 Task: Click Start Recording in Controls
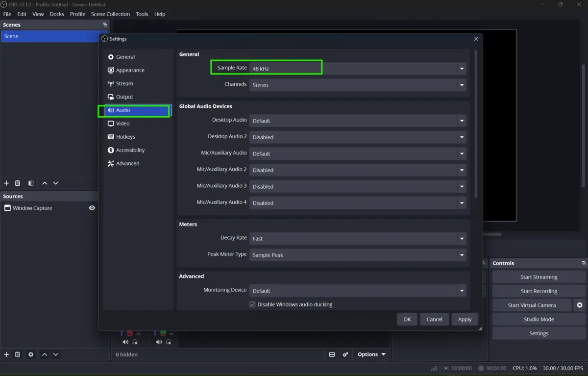click(x=539, y=291)
